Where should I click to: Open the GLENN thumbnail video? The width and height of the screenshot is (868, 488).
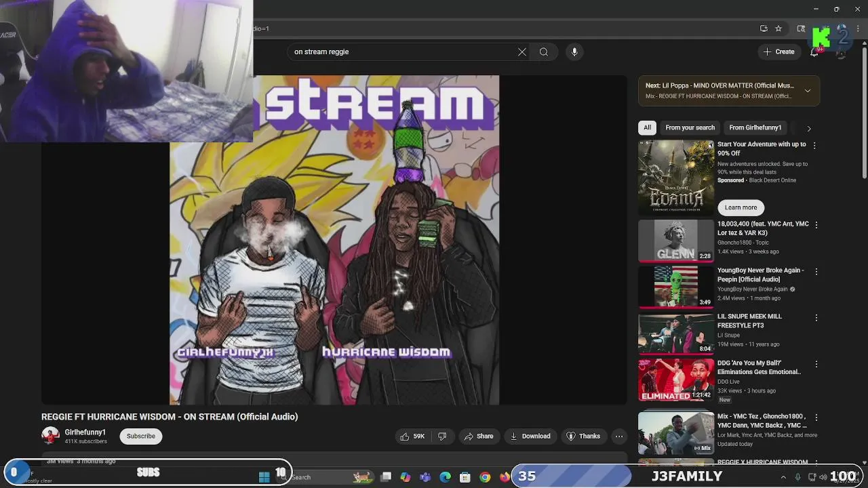click(x=676, y=241)
